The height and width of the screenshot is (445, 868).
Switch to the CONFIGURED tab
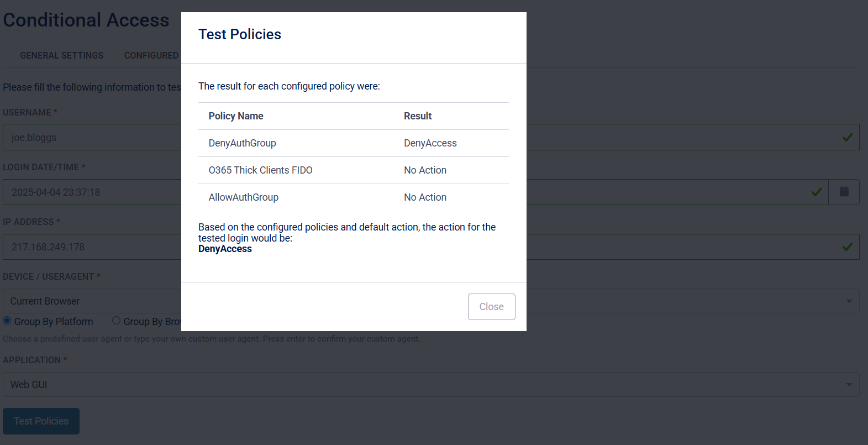coord(151,55)
